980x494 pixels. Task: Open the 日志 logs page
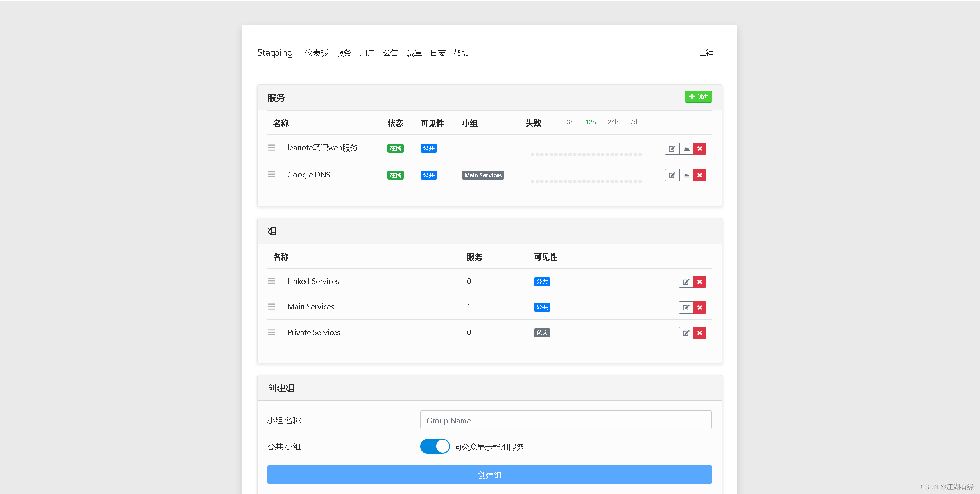(x=437, y=53)
